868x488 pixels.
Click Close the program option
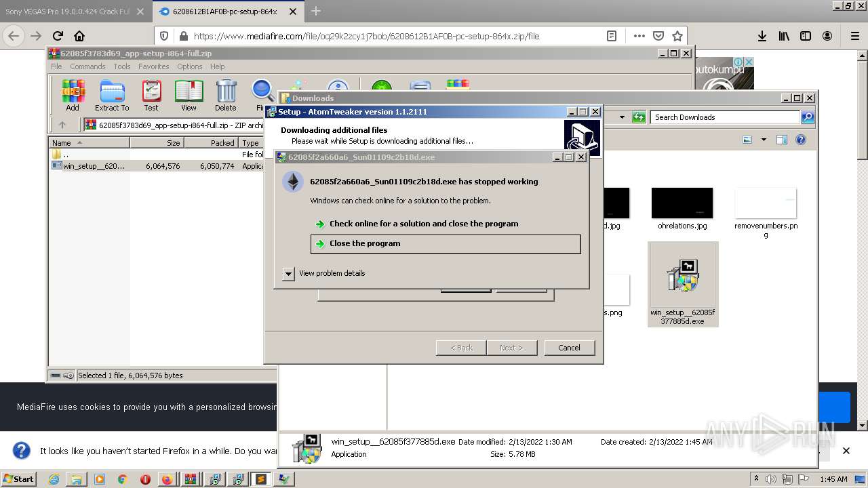coord(446,244)
